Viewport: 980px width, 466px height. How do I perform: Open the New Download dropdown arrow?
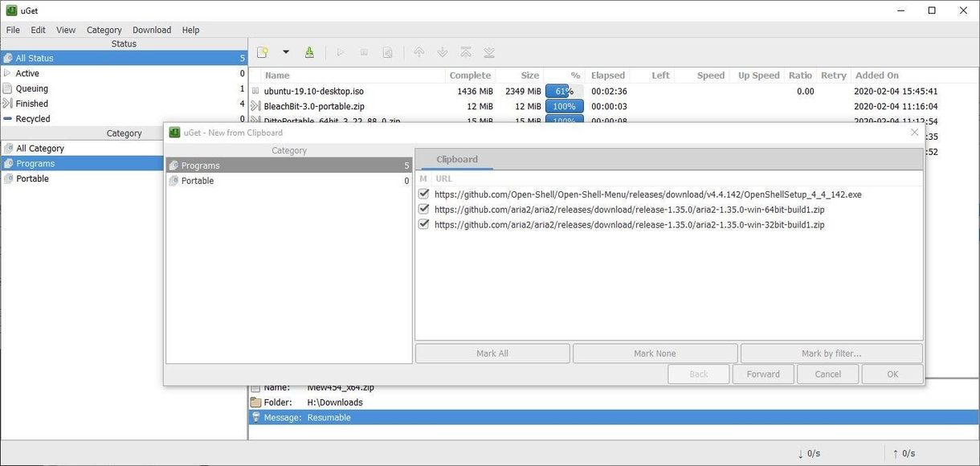285,52
